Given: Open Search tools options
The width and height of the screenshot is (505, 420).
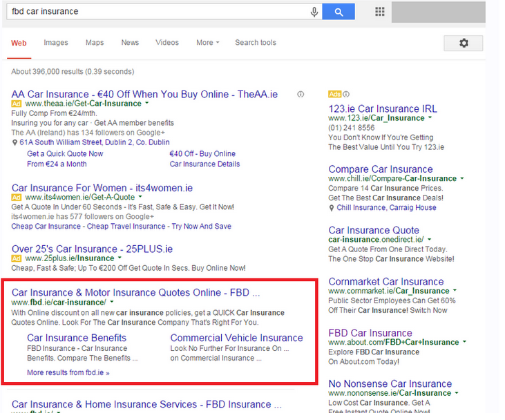Looking at the screenshot, I should coord(256,43).
